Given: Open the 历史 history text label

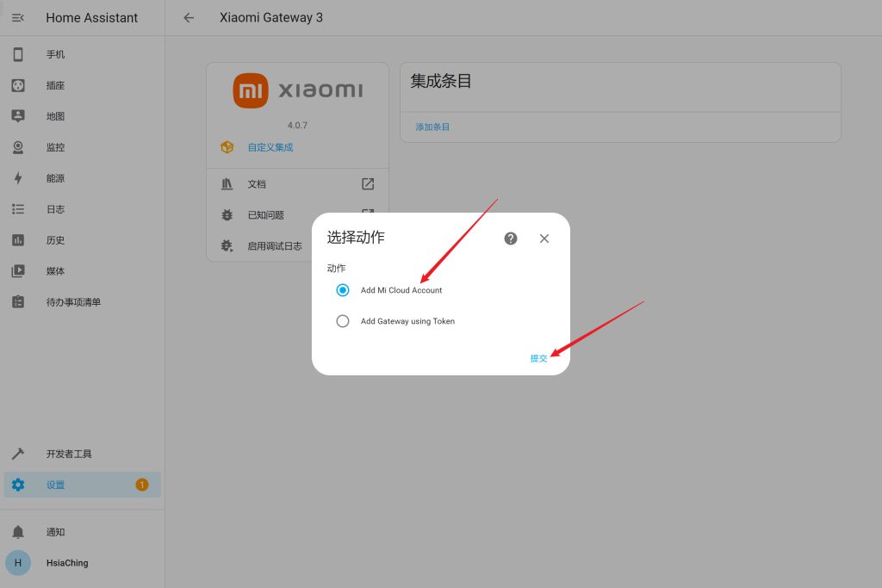Looking at the screenshot, I should pos(55,240).
